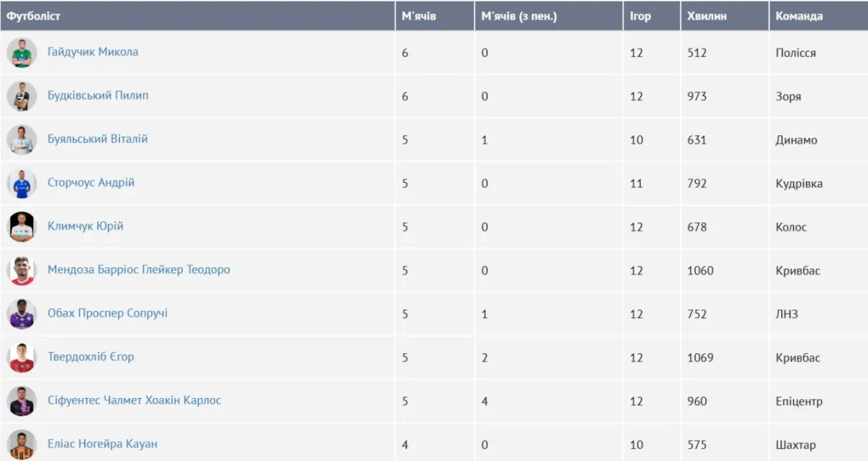Screen dimensions: 868x461
Task: Open Сіфуентес Чалмет Хоакін Карлос link
Action: (134, 400)
